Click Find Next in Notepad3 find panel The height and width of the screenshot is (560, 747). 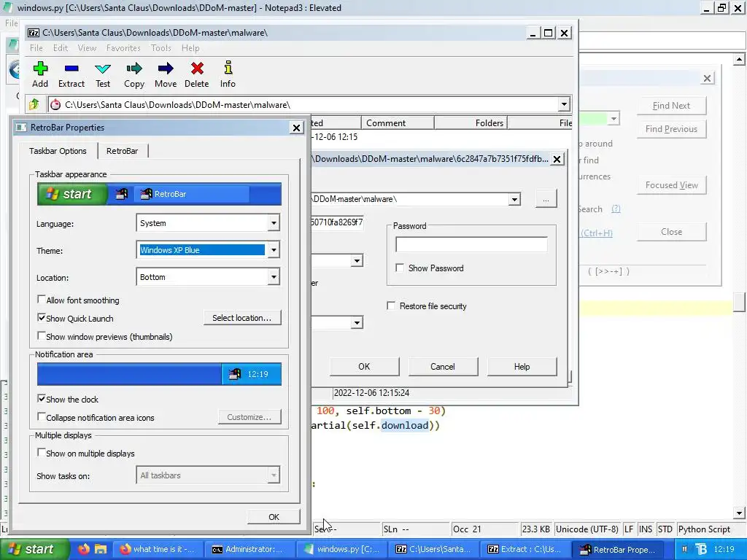click(671, 106)
